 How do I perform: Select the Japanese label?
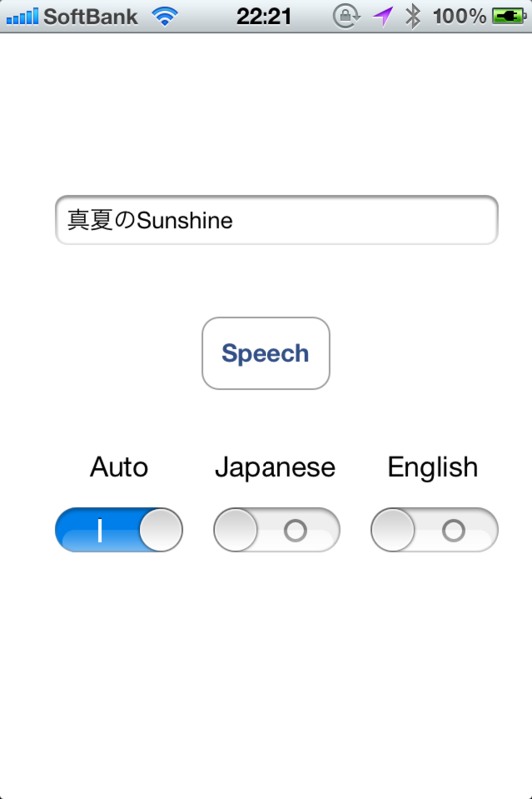point(274,468)
